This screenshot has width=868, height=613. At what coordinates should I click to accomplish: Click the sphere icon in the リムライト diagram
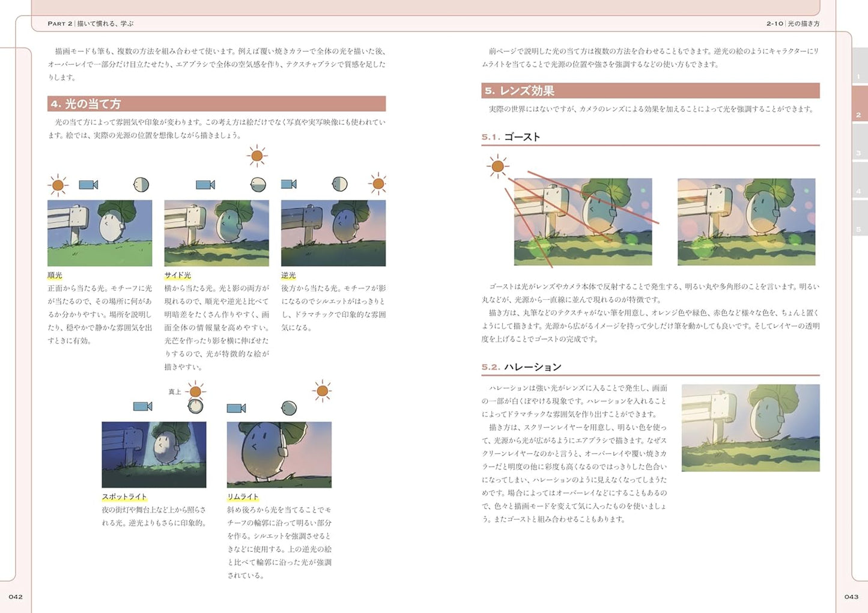tap(289, 409)
